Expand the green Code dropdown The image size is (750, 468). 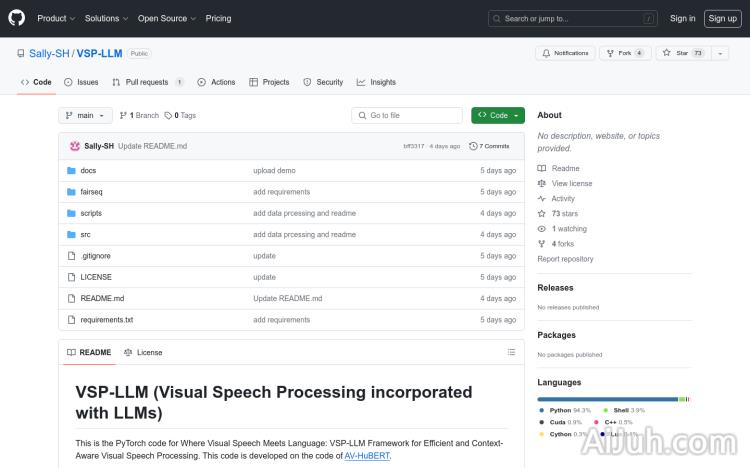coord(497,115)
